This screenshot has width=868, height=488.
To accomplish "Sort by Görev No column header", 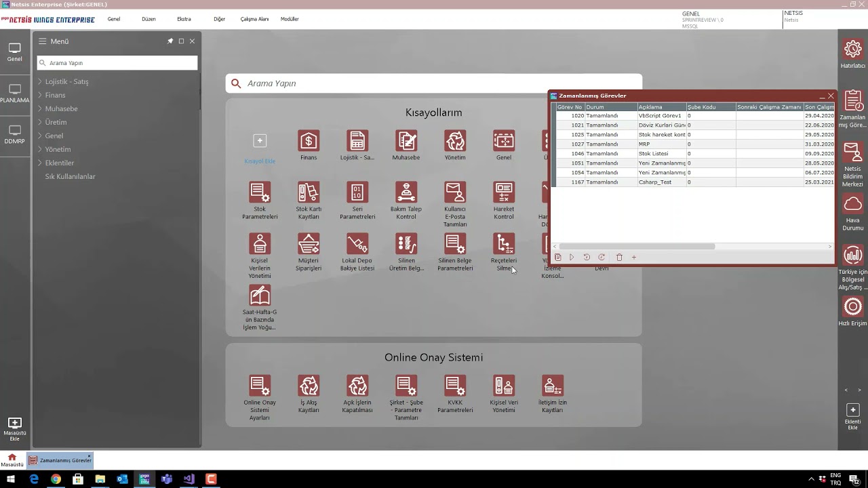I will click(570, 107).
